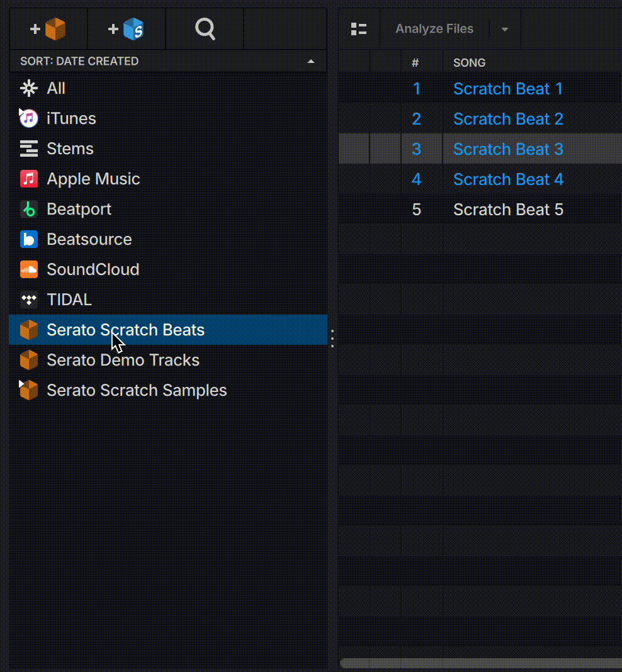
Task: Select the Stems label
Action: coord(70,148)
